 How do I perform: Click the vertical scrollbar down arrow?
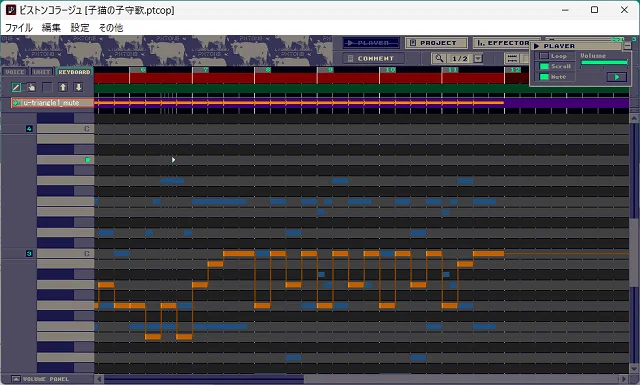coord(634,369)
